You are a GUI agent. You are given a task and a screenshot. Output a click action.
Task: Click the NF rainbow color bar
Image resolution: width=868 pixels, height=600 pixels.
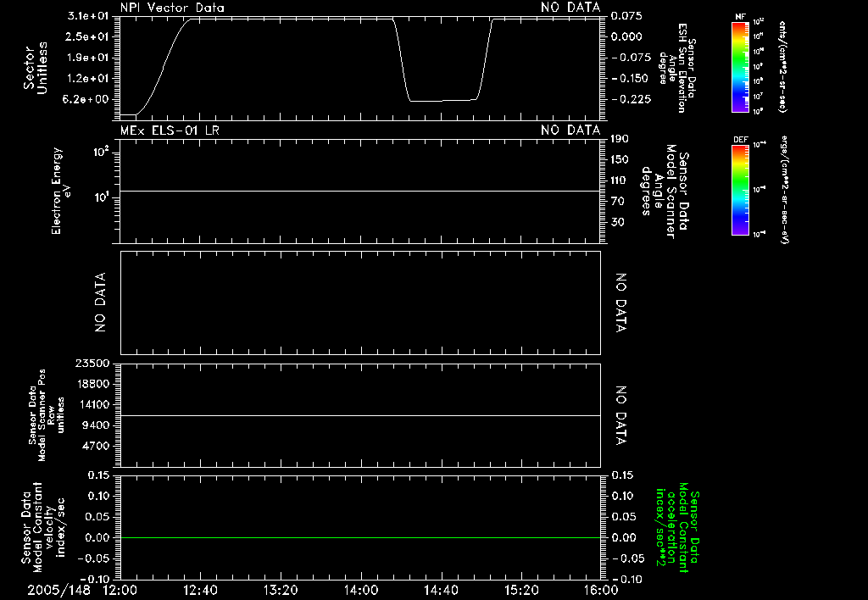point(740,67)
